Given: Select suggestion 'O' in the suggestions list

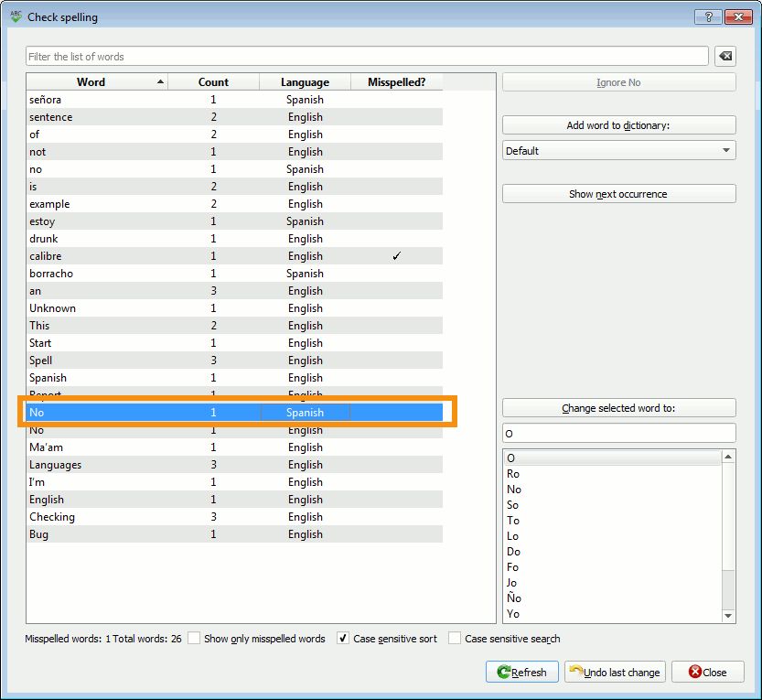Looking at the screenshot, I should tap(612, 458).
